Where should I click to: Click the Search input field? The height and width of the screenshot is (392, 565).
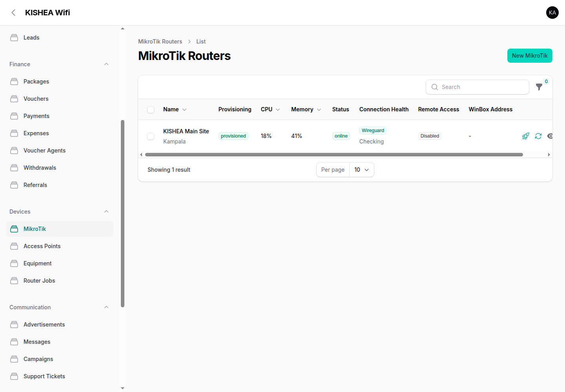pos(478,87)
